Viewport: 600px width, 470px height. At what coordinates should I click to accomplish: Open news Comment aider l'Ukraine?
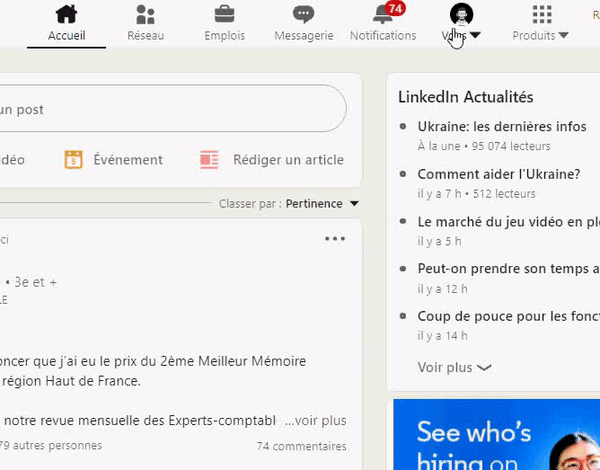click(x=499, y=174)
